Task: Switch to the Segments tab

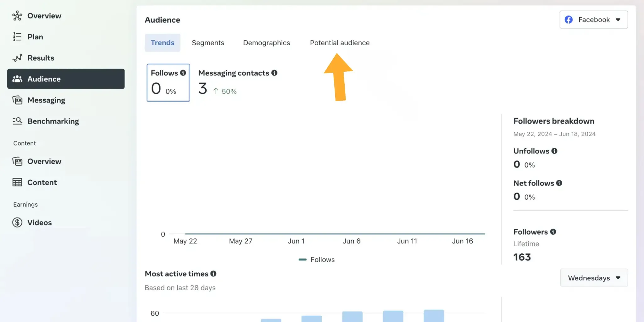Action: tap(208, 43)
